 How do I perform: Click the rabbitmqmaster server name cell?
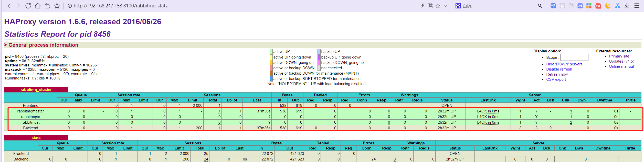point(30,111)
